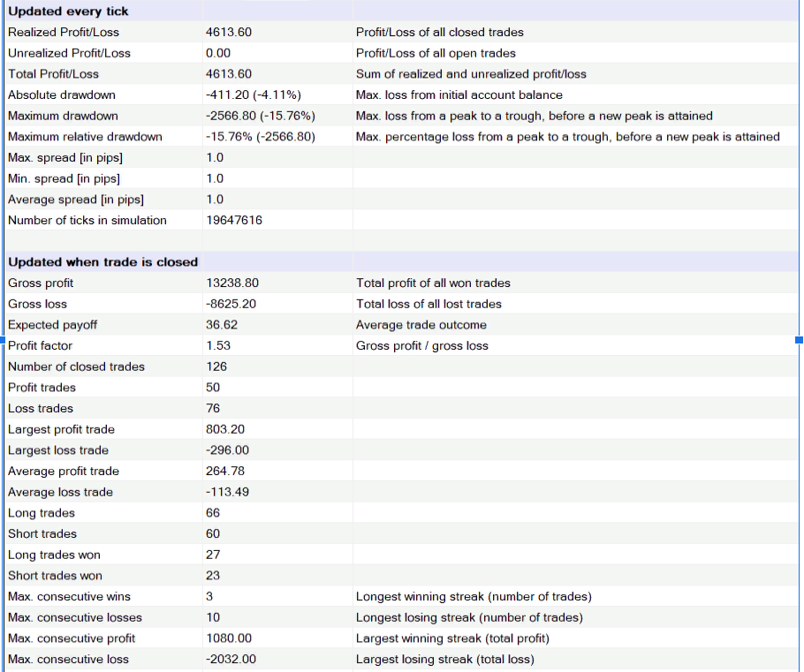Click the Gross loss value -8625.20
Viewport: 804px width, 672px height.
[x=231, y=304]
